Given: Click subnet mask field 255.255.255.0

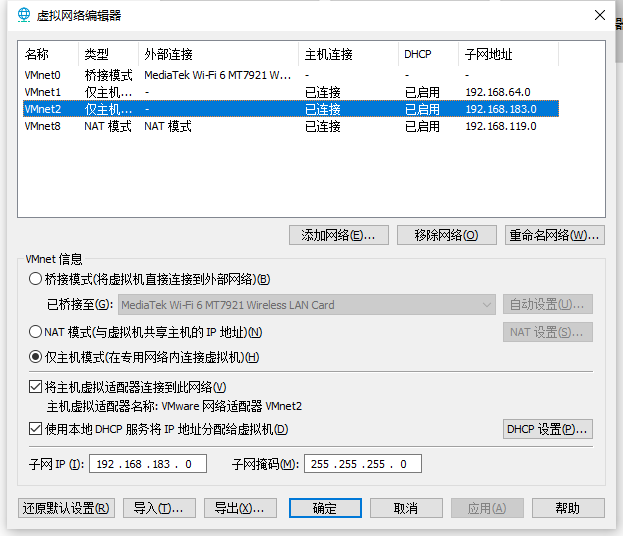Looking at the screenshot, I should [363, 464].
